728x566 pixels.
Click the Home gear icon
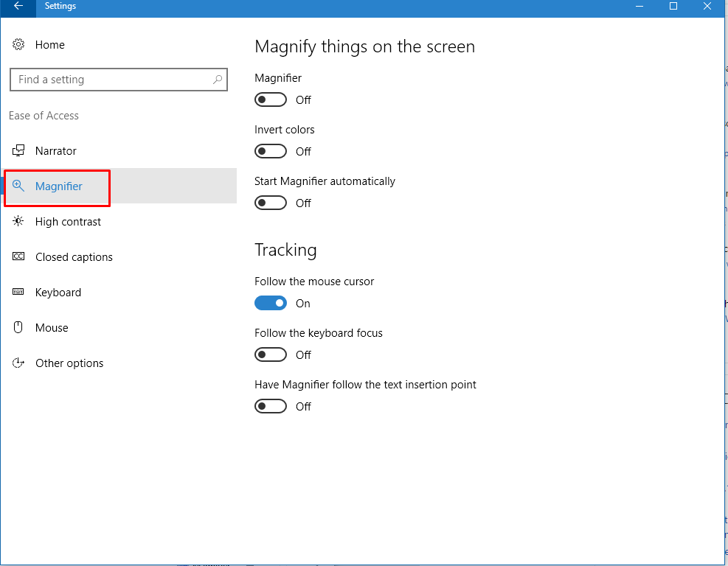(x=18, y=45)
